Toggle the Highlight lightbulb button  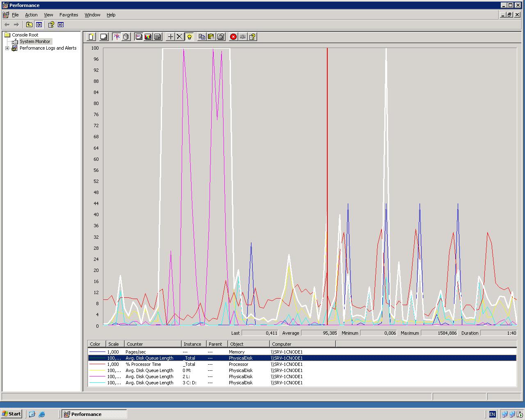coord(189,37)
